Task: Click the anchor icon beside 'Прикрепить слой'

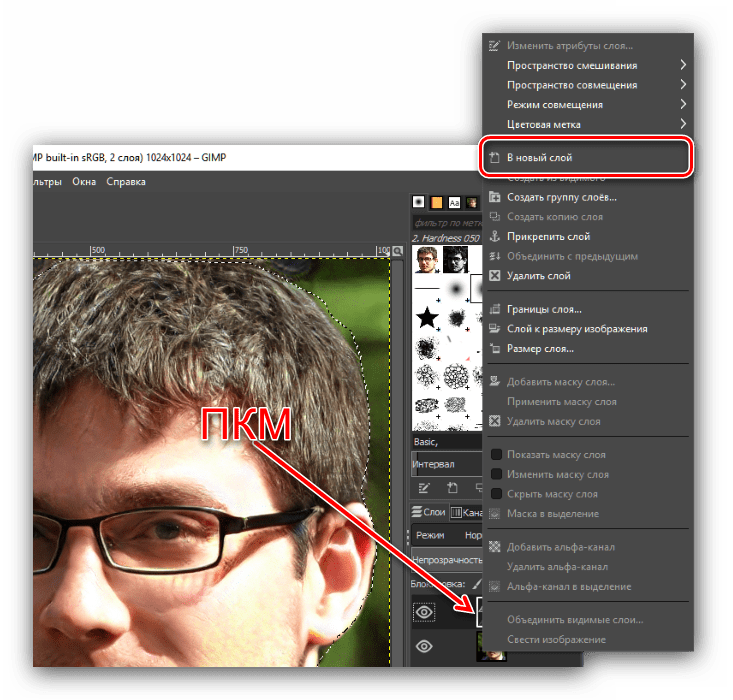Action: tap(495, 236)
